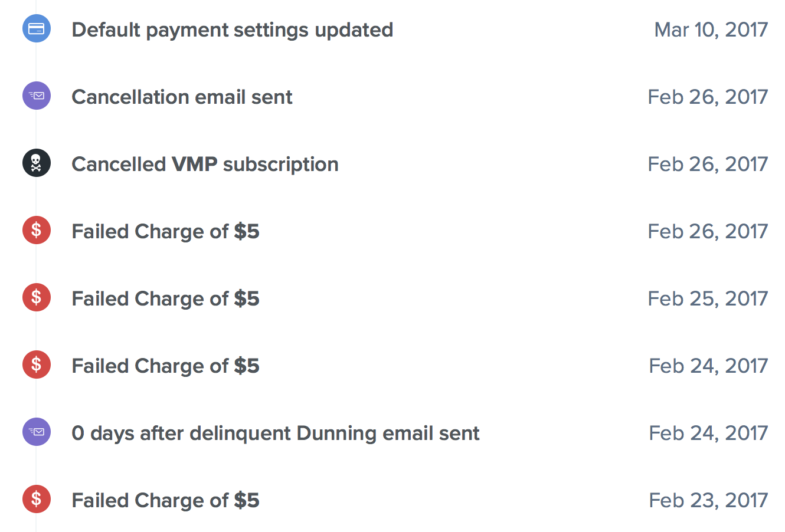View the Cancelled VMP subscription event
785x532 pixels.
205,164
